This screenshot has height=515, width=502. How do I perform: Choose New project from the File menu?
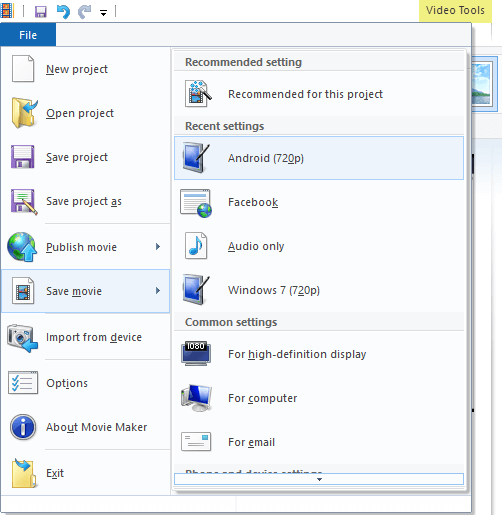point(86,69)
